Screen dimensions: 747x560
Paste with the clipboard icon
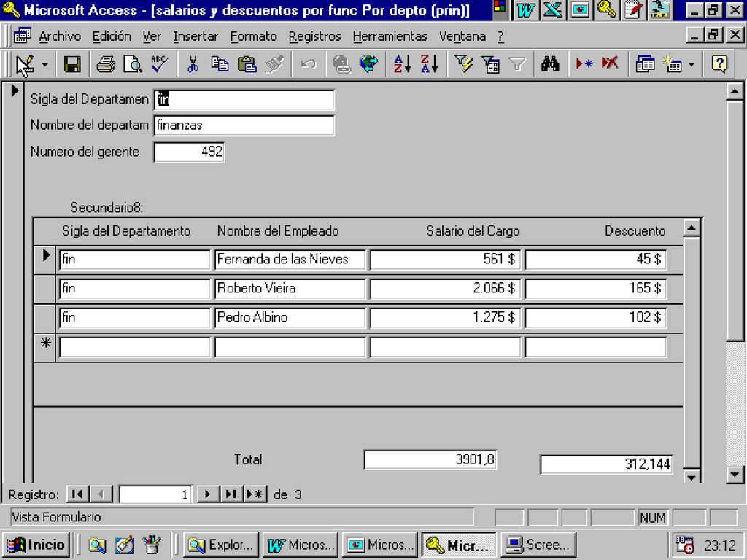pyautogui.click(x=247, y=64)
